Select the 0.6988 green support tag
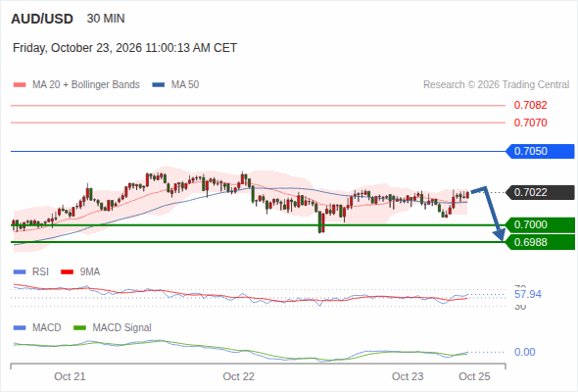This screenshot has width=578, height=392. pos(541,242)
